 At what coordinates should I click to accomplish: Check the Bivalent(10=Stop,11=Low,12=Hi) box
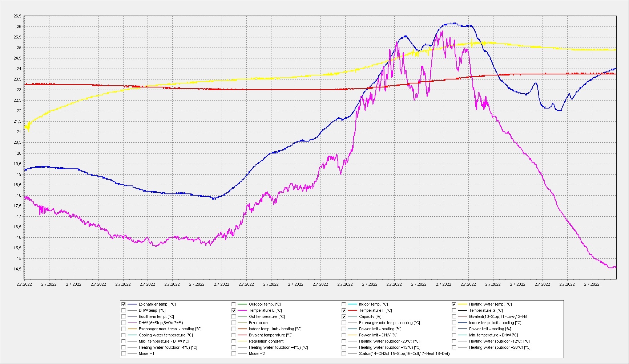click(454, 316)
